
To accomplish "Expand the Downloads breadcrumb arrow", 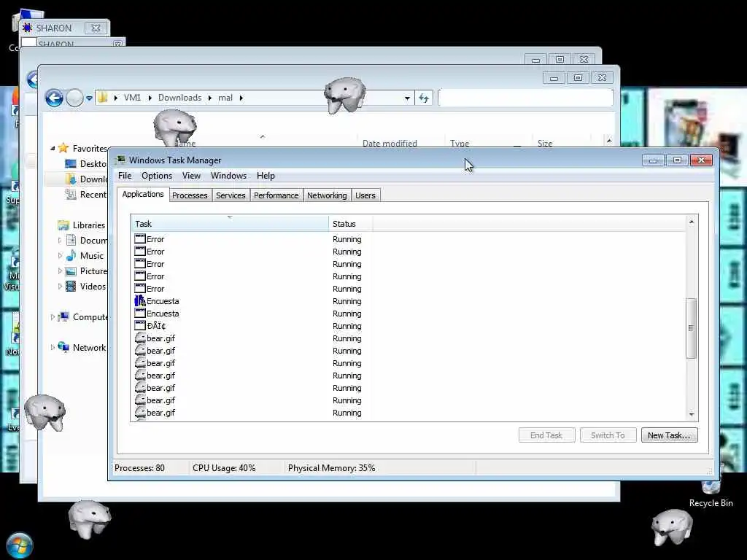I will tap(209, 98).
